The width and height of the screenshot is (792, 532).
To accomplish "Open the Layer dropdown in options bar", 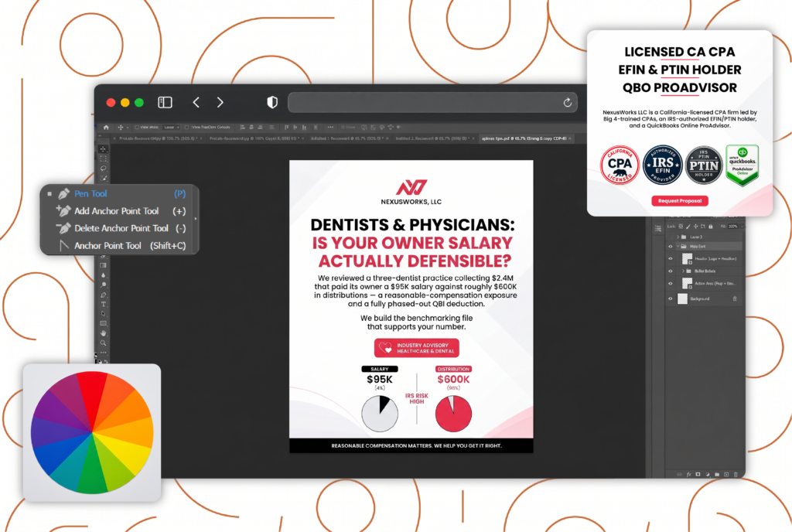I will (172, 127).
